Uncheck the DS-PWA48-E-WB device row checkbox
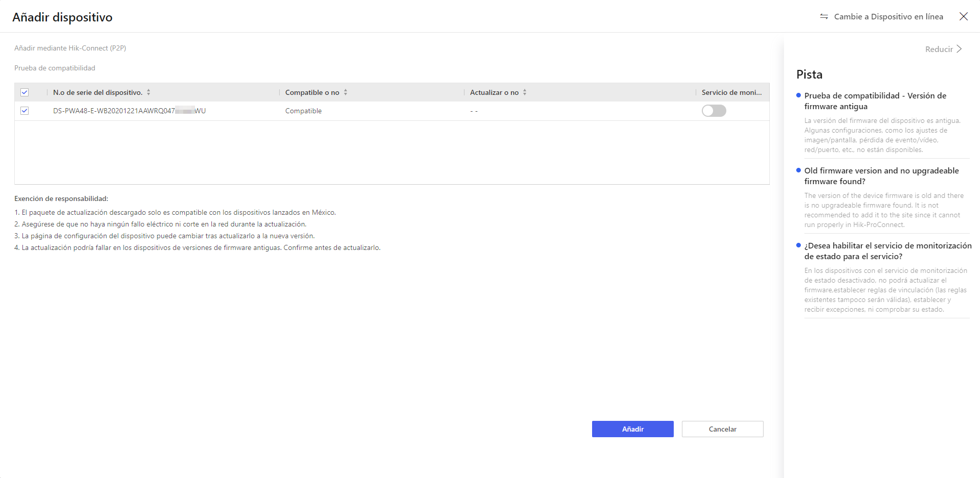Viewport: 980px width, 478px height. 24,111
